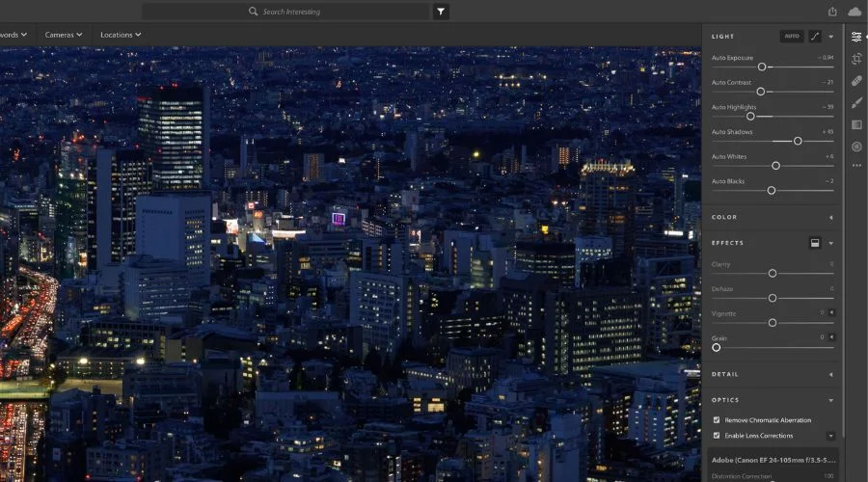Click the Shadows value +45

[827, 132]
